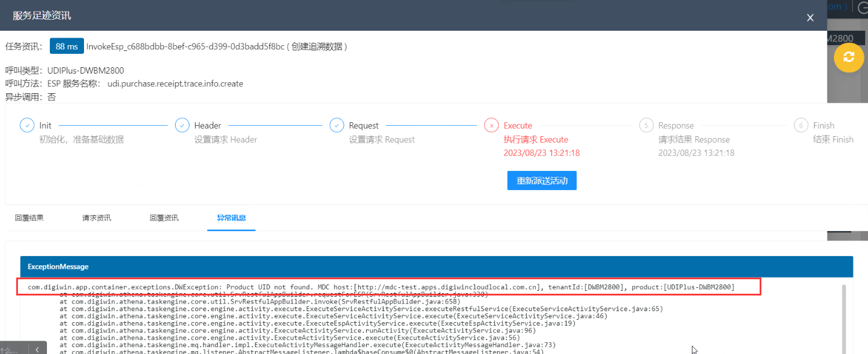Click the InvokeEsp task name text
This screenshot has height=354, width=868.
pos(185,46)
